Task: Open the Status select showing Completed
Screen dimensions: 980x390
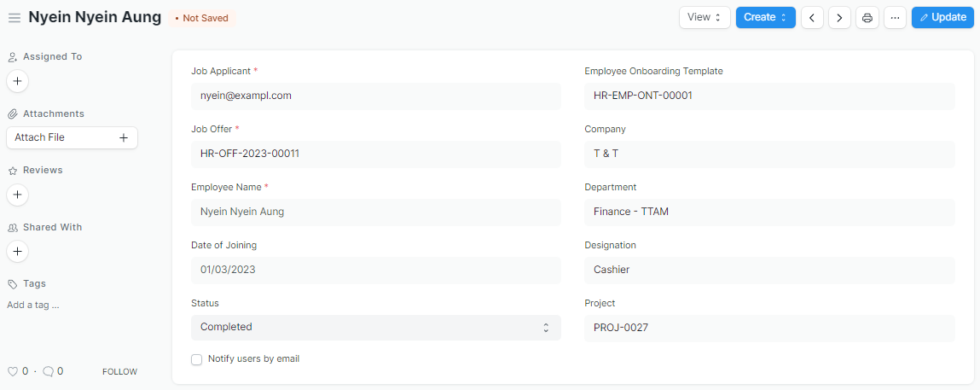Action: 375,327
